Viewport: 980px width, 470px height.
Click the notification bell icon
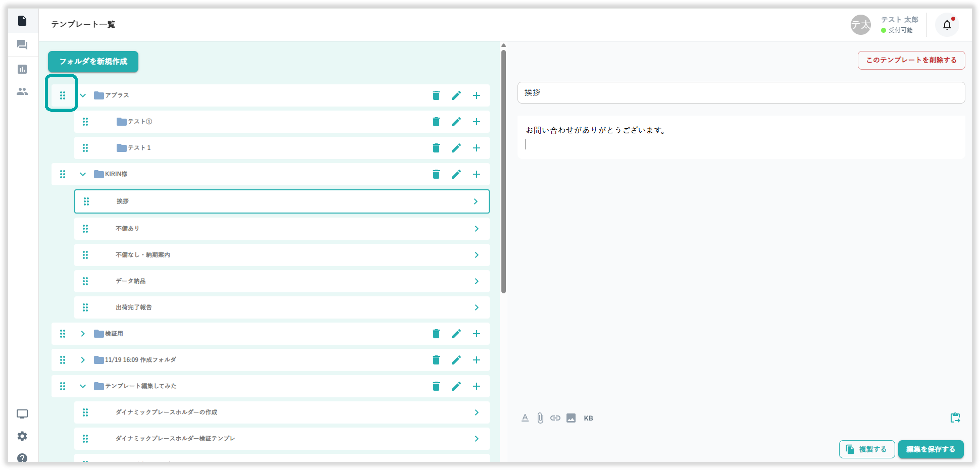(x=946, y=25)
